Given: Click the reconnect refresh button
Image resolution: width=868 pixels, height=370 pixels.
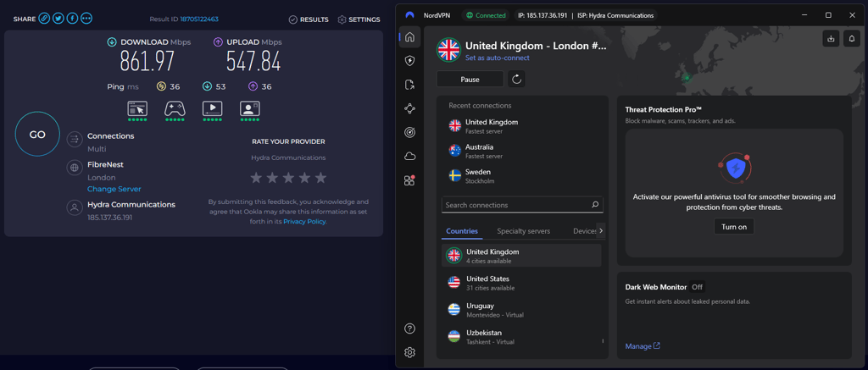Looking at the screenshot, I should [x=516, y=79].
